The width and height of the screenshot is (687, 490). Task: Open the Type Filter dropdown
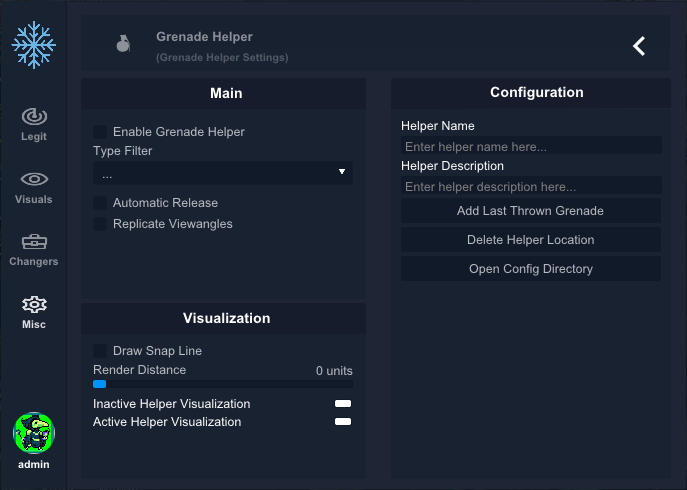pos(223,173)
